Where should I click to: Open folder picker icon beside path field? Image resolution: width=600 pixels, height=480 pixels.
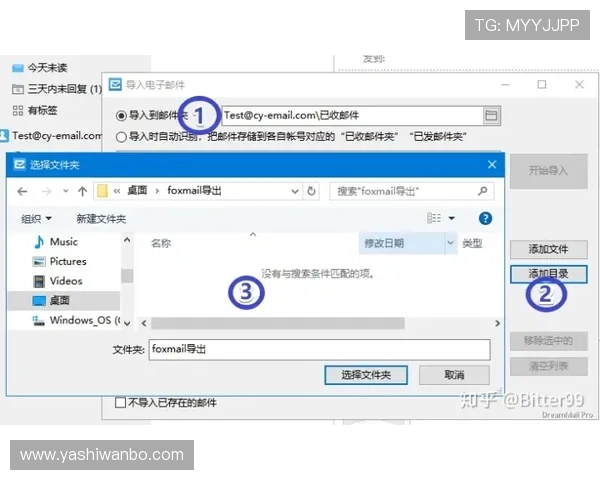(x=491, y=115)
